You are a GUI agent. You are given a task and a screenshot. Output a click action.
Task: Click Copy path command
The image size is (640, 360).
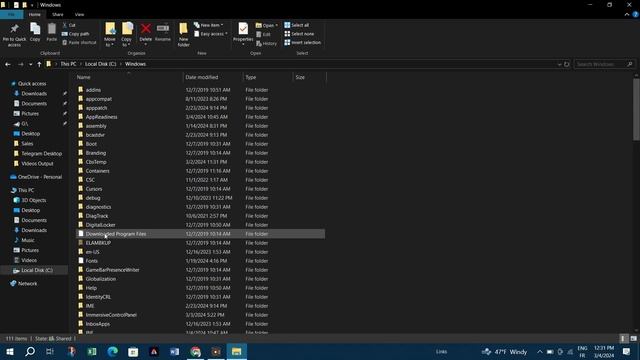point(76,34)
